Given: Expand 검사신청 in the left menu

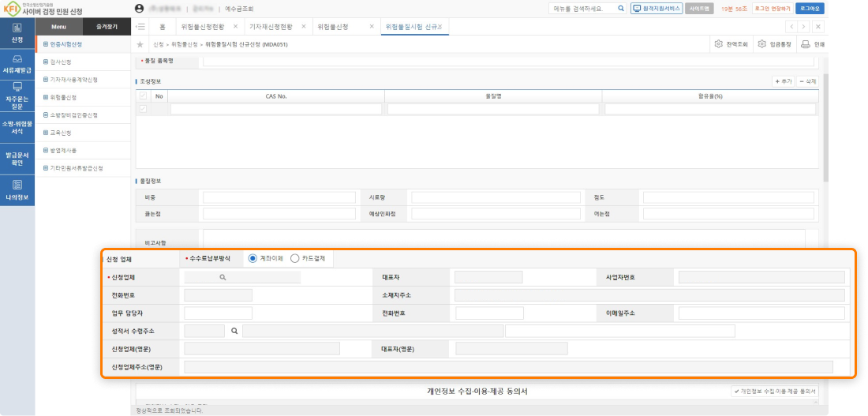Looking at the screenshot, I should (x=61, y=62).
